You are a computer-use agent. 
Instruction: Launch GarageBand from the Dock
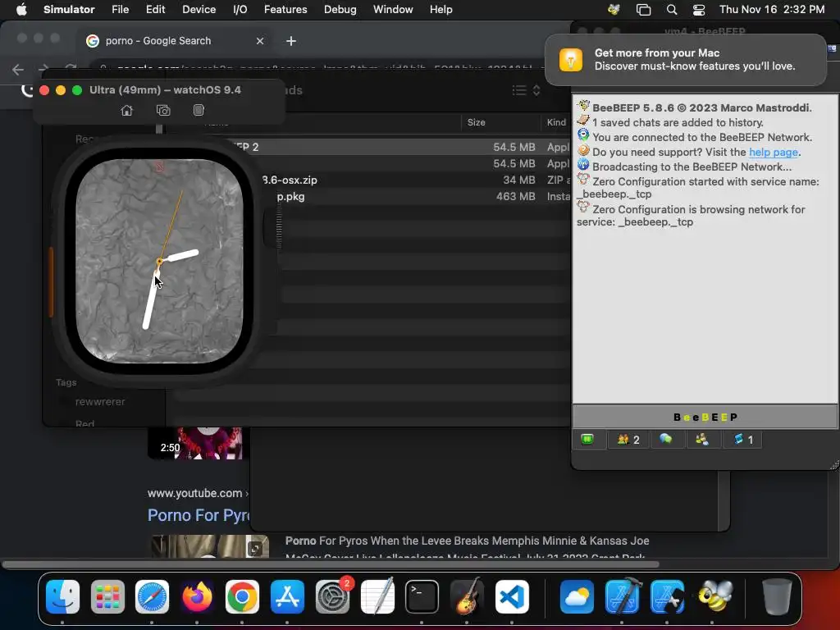(467, 596)
